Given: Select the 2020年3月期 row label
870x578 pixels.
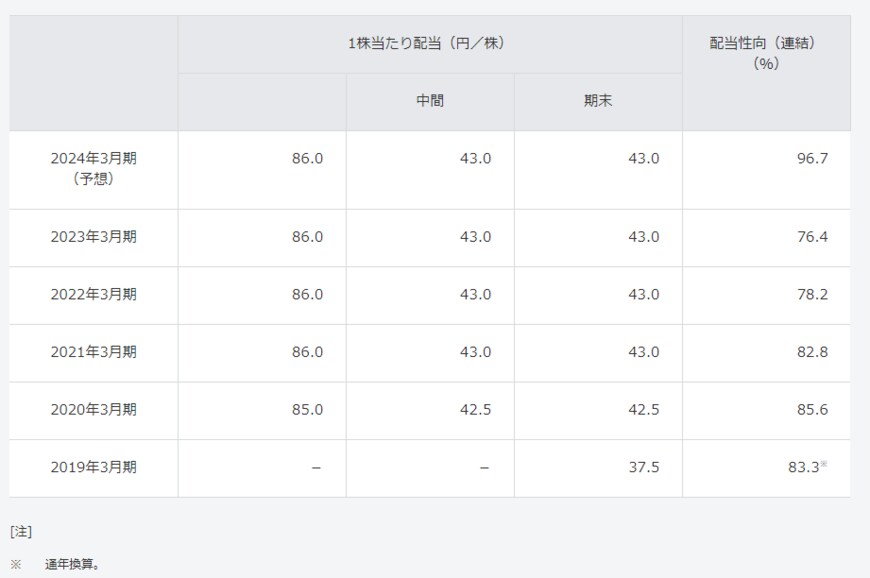Looking at the screenshot, I should coord(94,409).
